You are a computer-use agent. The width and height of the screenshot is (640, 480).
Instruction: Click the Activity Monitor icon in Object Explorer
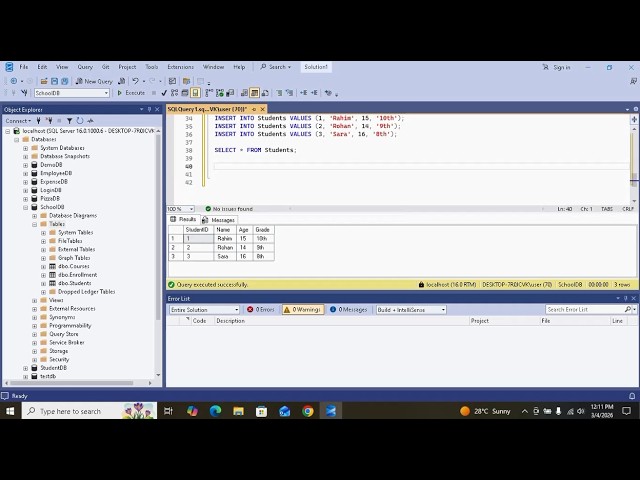coord(90,120)
